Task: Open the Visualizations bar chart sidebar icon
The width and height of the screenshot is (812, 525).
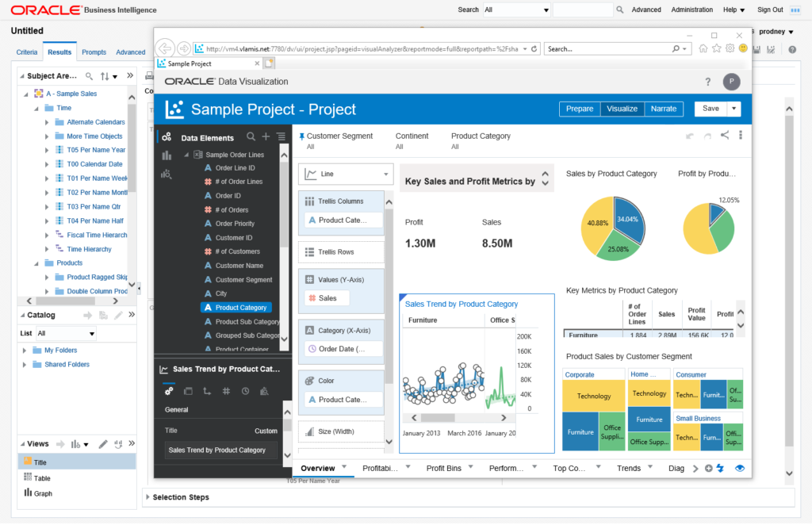Action: (167, 155)
